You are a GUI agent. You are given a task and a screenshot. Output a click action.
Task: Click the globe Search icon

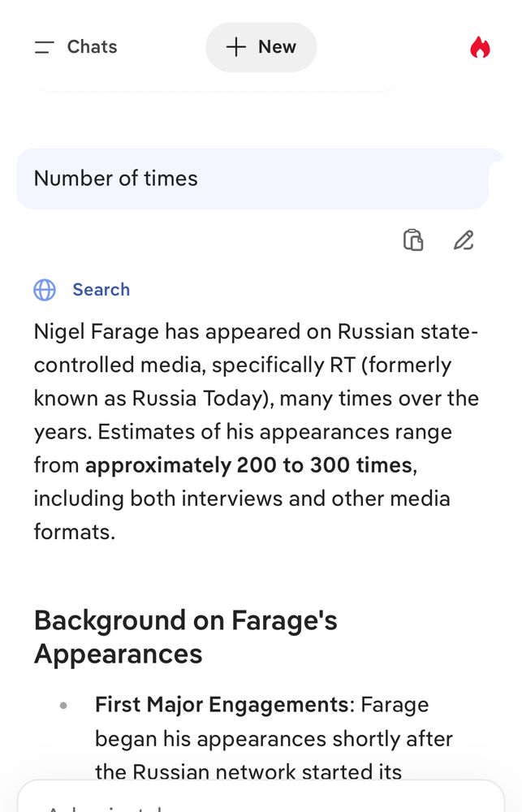click(45, 290)
